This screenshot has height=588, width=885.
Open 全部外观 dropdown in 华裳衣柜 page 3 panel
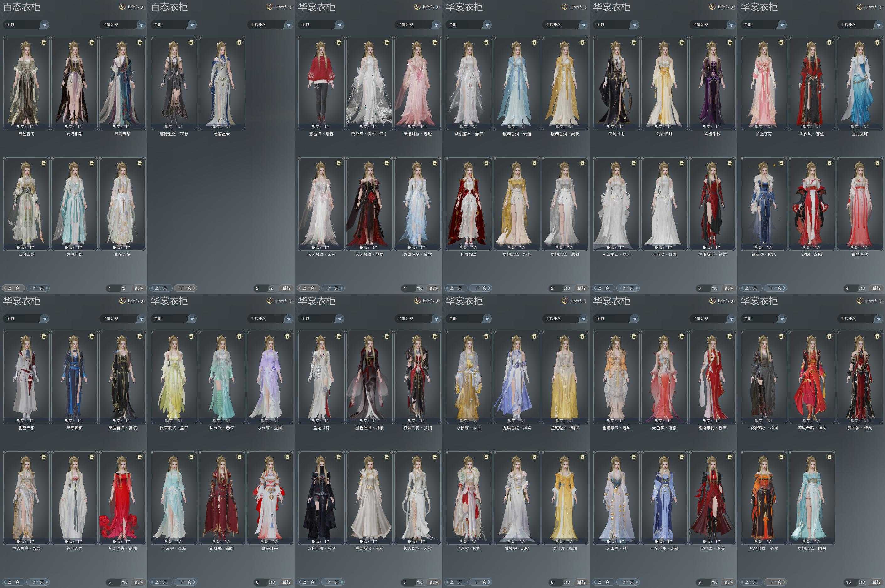731,25
